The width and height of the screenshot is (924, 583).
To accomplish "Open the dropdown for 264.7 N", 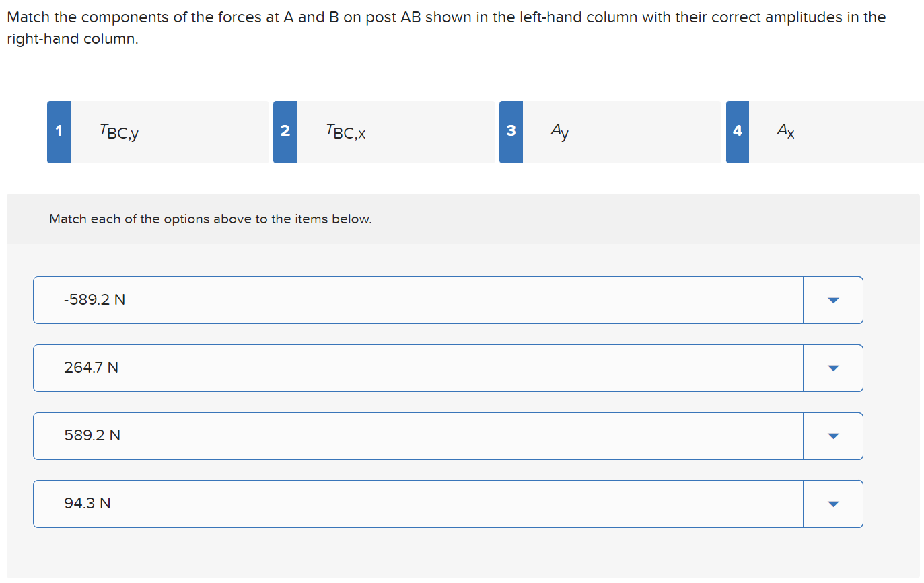I will click(833, 368).
